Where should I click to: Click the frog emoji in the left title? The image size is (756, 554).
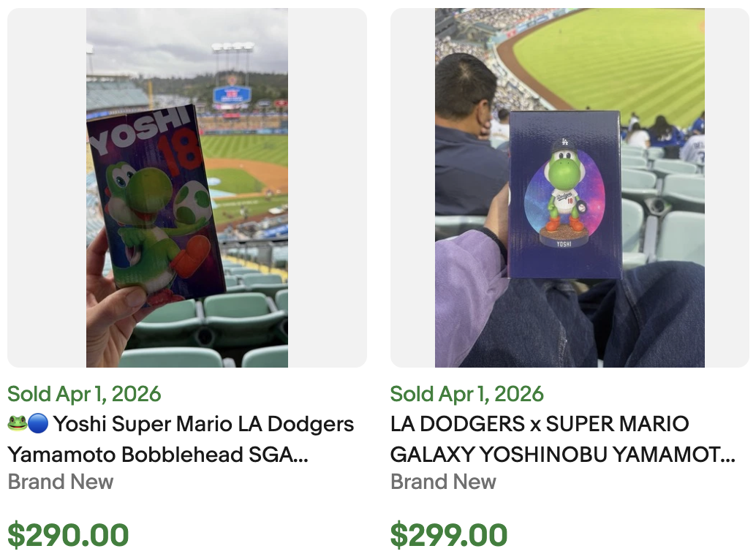16,424
